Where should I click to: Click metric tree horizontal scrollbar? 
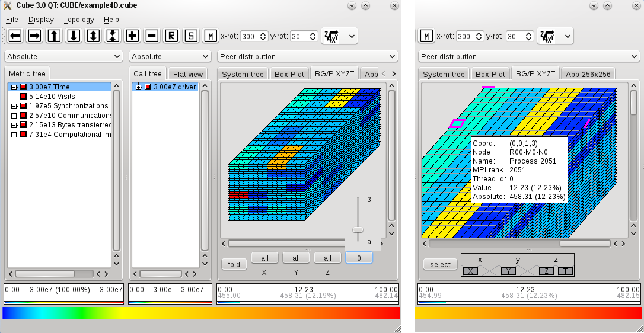(45, 274)
